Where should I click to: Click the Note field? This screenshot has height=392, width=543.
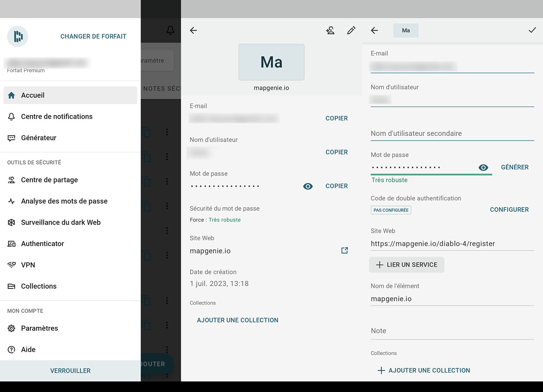click(x=452, y=331)
